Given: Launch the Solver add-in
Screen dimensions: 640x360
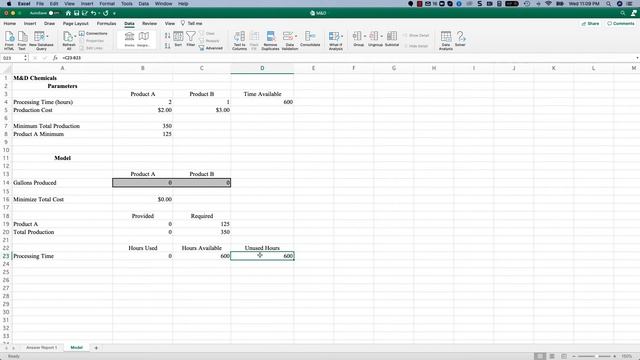Looking at the screenshot, I should [x=460, y=39].
